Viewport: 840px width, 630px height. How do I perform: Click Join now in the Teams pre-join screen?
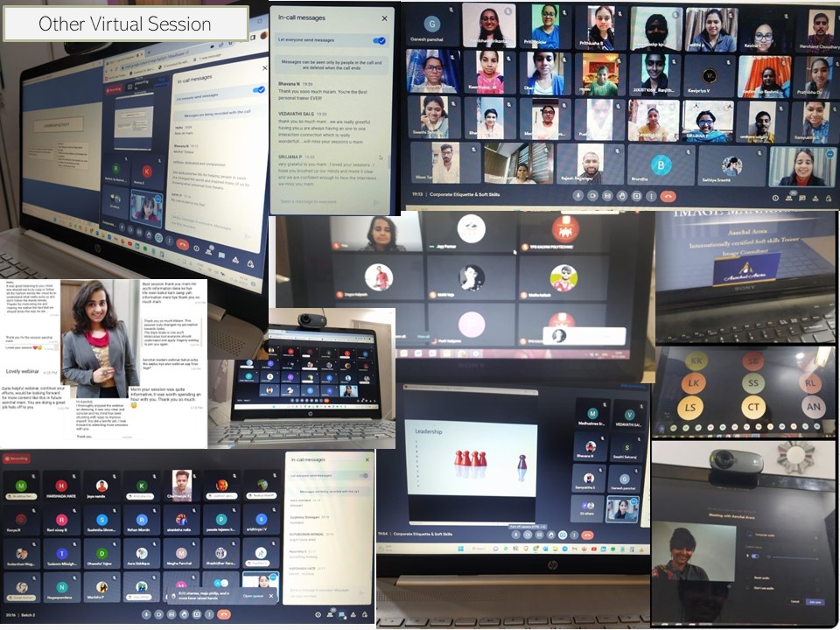[815, 602]
